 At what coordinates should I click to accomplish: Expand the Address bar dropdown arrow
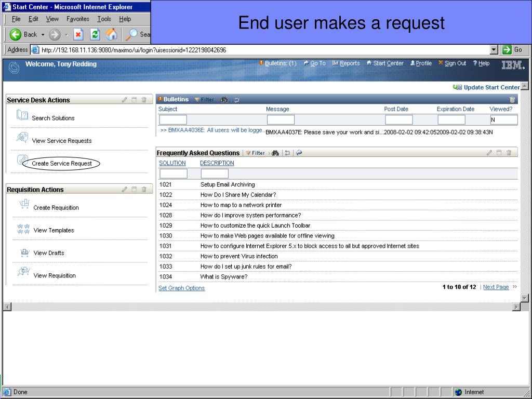coord(494,50)
